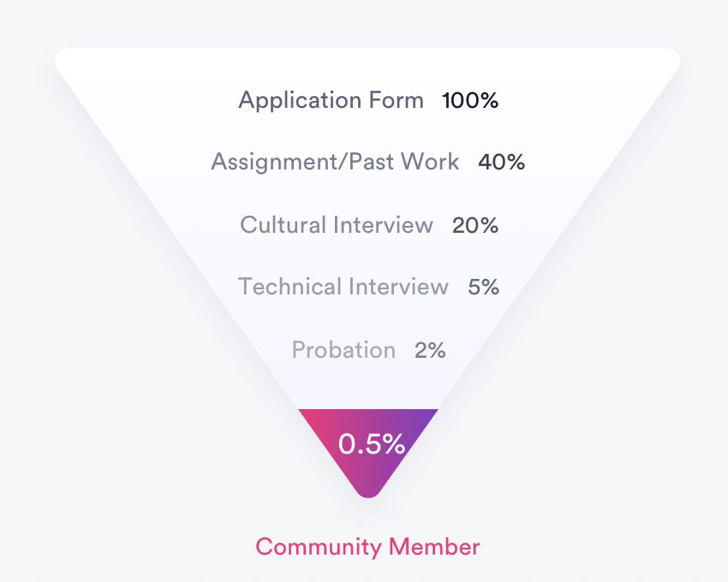Viewport: 728px width, 582px height.
Task: Select the 2% value next to Probation
Action: (x=430, y=350)
